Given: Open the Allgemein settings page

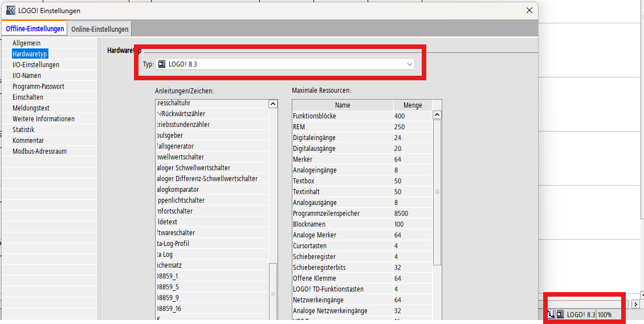Looking at the screenshot, I should [x=26, y=43].
